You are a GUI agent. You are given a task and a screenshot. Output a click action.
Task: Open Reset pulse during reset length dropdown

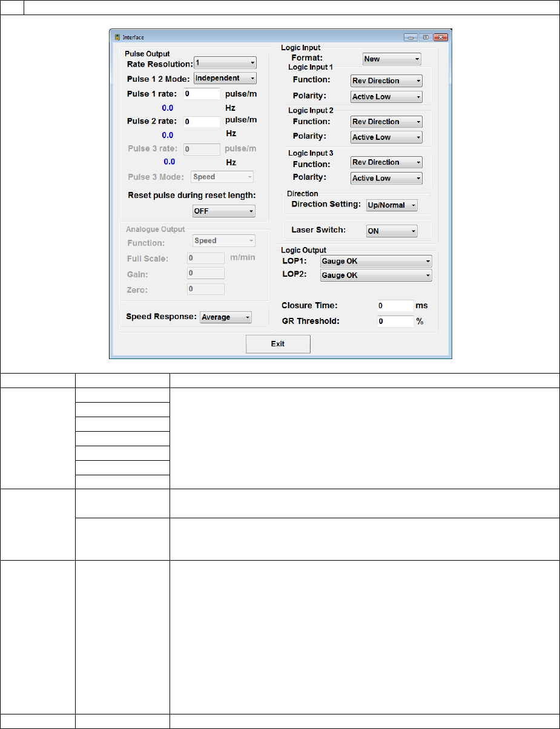click(x=223, y=211)
